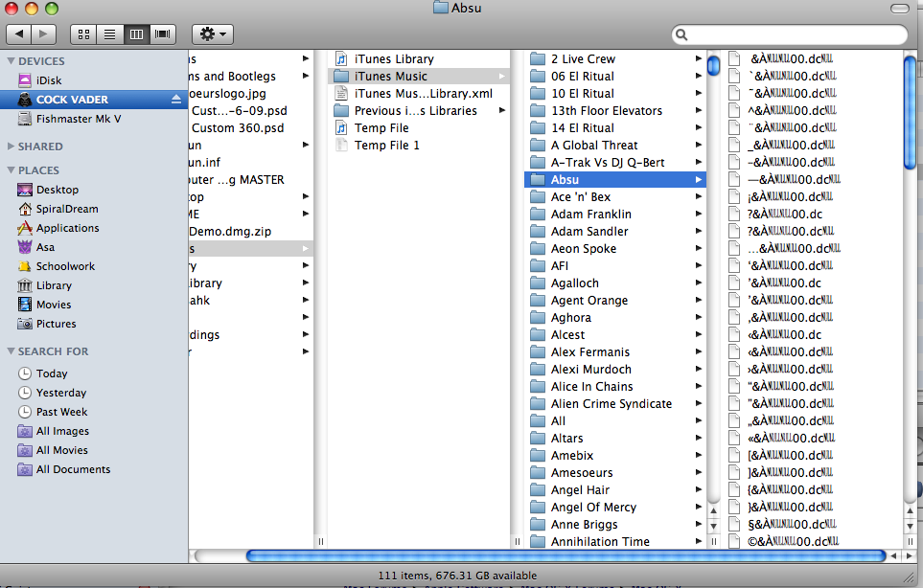This screenshot has width=923, height=588.
Task: Click the Absu contents column scrollbar thumb
Action: [x=910, y=112]
